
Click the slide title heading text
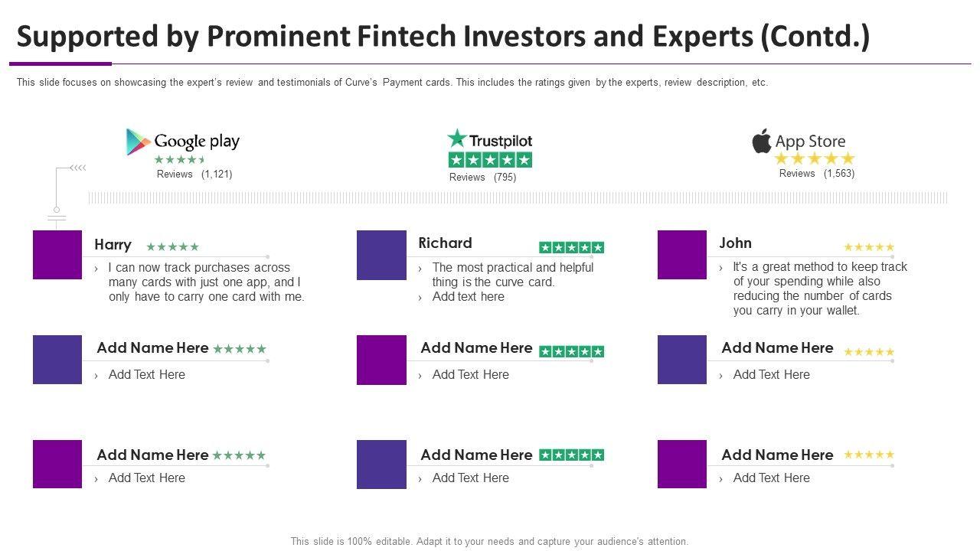pos(443,37)
